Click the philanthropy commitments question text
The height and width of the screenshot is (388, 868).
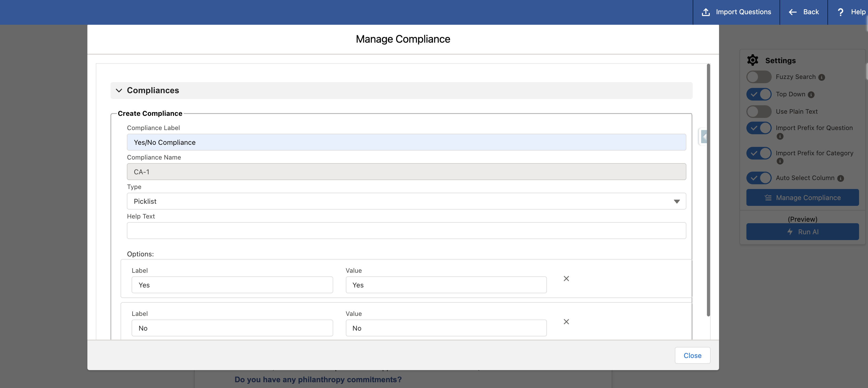click(x=318, y=380)
